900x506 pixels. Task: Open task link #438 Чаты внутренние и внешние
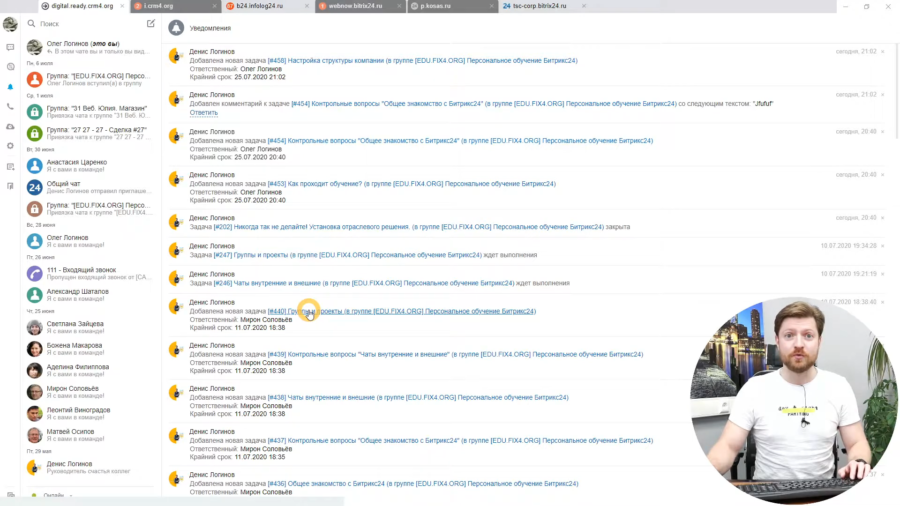(x=418, y=397)
